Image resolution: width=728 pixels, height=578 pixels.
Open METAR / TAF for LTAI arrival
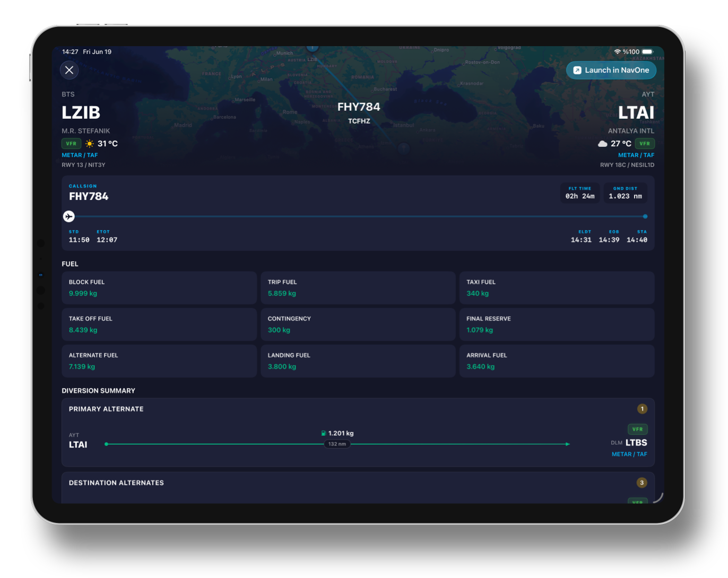(x=636, y=155)
